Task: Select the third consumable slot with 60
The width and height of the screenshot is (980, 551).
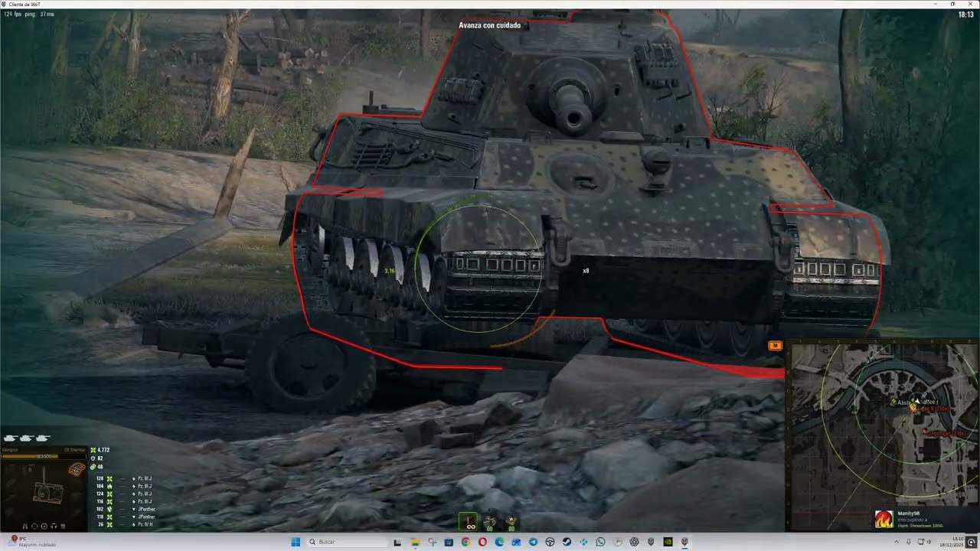Action: 511,523
